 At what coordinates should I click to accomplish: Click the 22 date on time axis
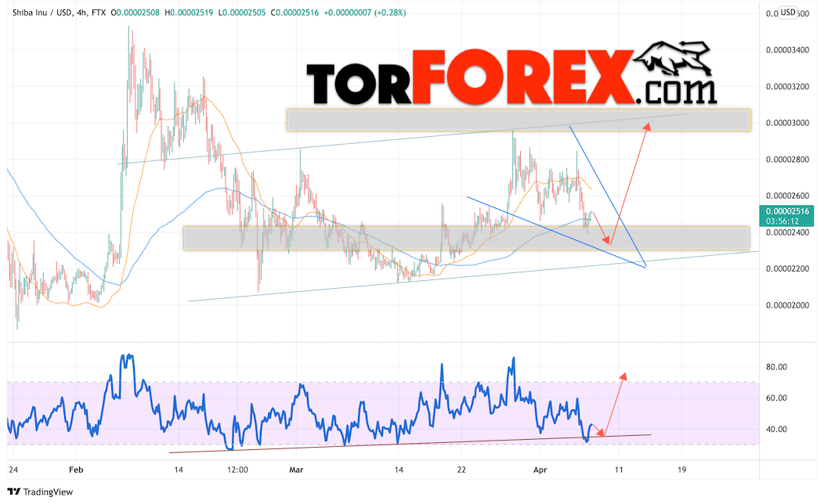[461, 470]
